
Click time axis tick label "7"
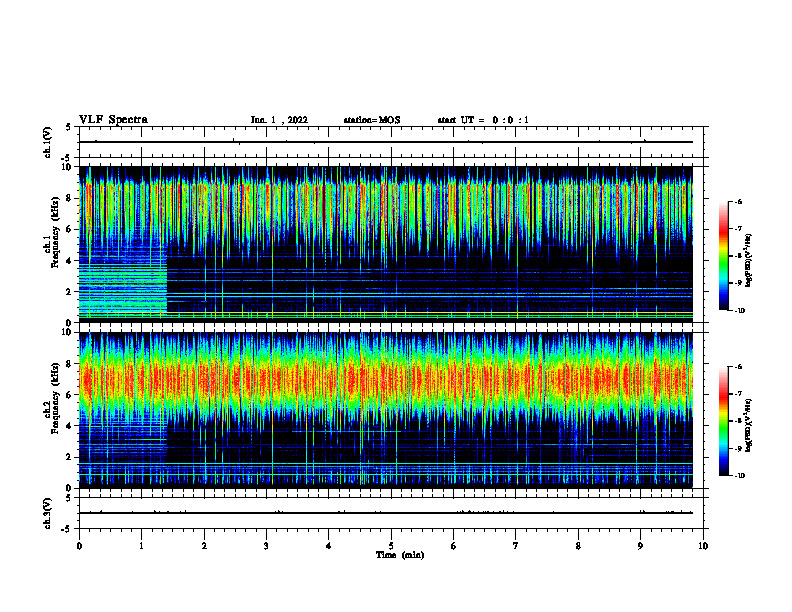pyautogui.click(x=516, y=546)
